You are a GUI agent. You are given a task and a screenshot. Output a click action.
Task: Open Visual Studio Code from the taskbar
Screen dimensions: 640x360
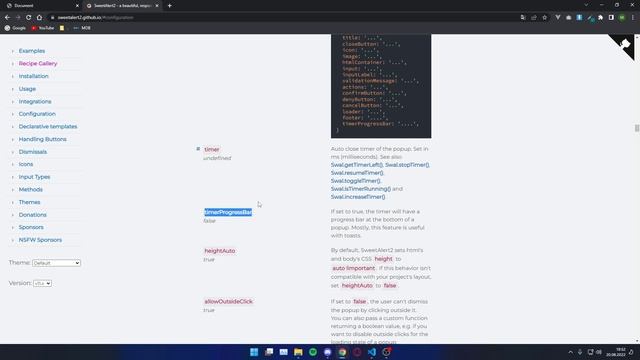coord(371,352)
